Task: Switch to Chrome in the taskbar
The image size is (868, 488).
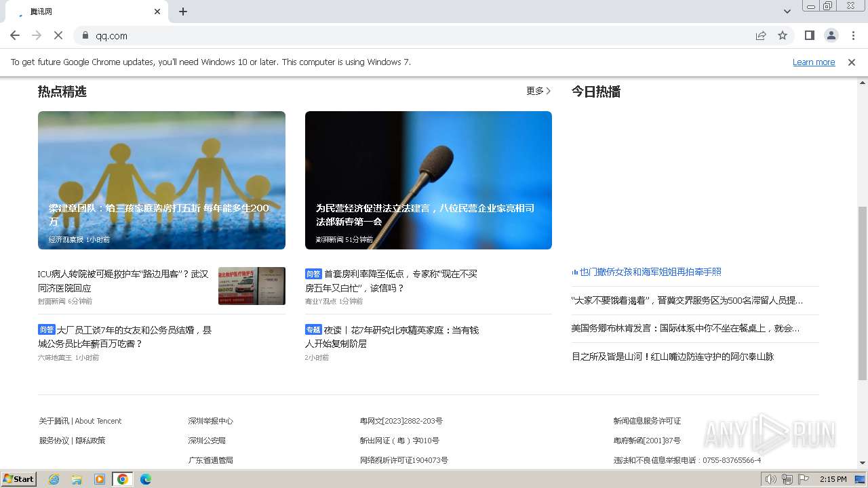Action: pos(123,479)
